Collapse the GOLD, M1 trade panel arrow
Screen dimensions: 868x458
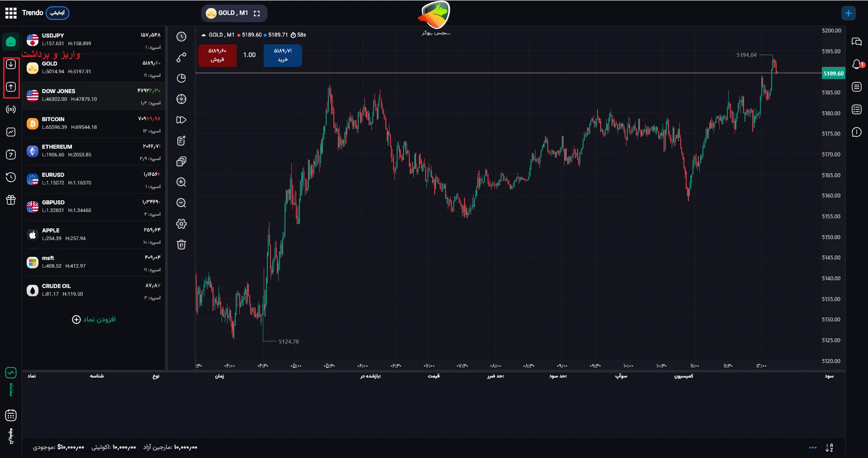coord(204,35)
